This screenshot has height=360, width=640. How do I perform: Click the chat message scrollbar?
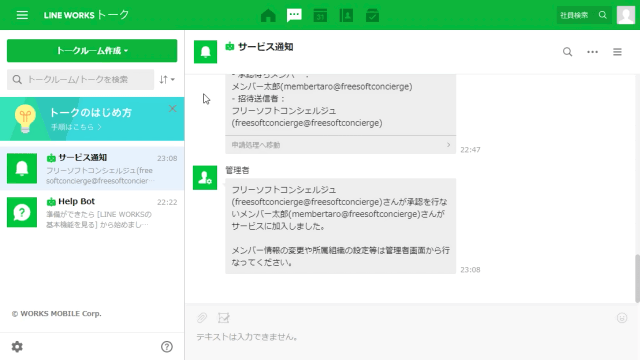point(637,278)
